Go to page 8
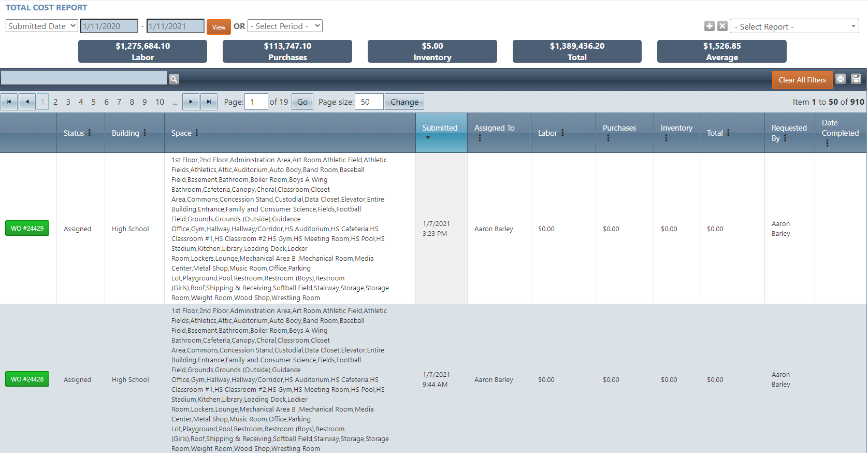Screen dimensions: 868x453 click(132, 102)
